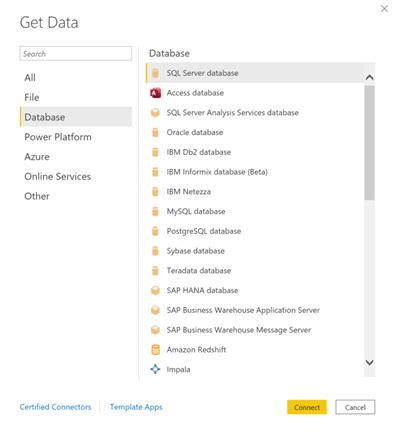Click the SAP Business Warehouse Application Server icon
The image size is (395, 434).
pyautogui.click(x=155, y=310)
